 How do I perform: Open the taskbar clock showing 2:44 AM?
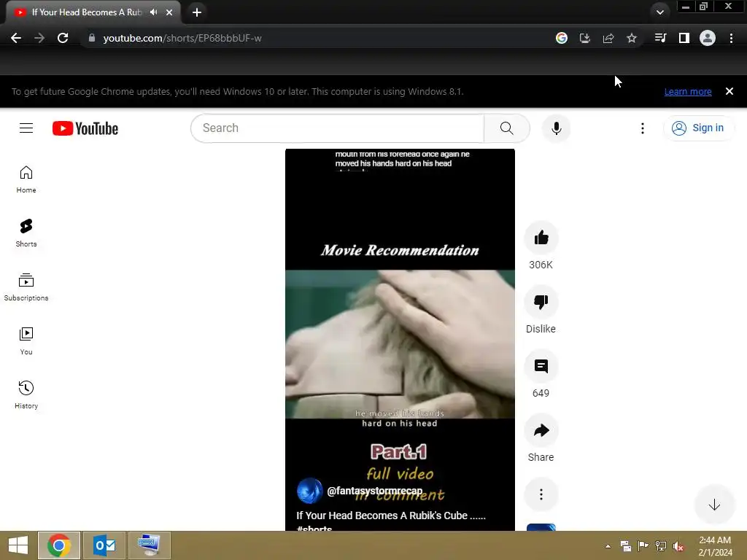(x=715, y=545)
